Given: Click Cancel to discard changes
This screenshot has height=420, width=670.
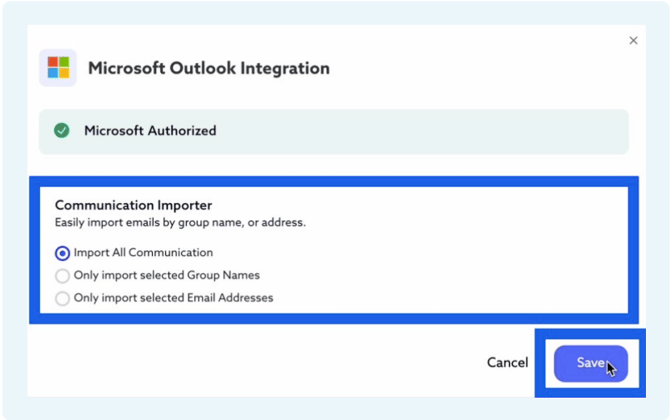Looking at the screenshot, I should (x=507, y=363).
